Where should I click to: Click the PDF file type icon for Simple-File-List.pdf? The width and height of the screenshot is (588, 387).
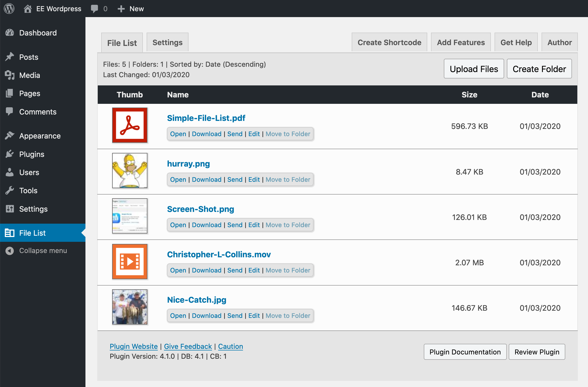tap(129, 125)
